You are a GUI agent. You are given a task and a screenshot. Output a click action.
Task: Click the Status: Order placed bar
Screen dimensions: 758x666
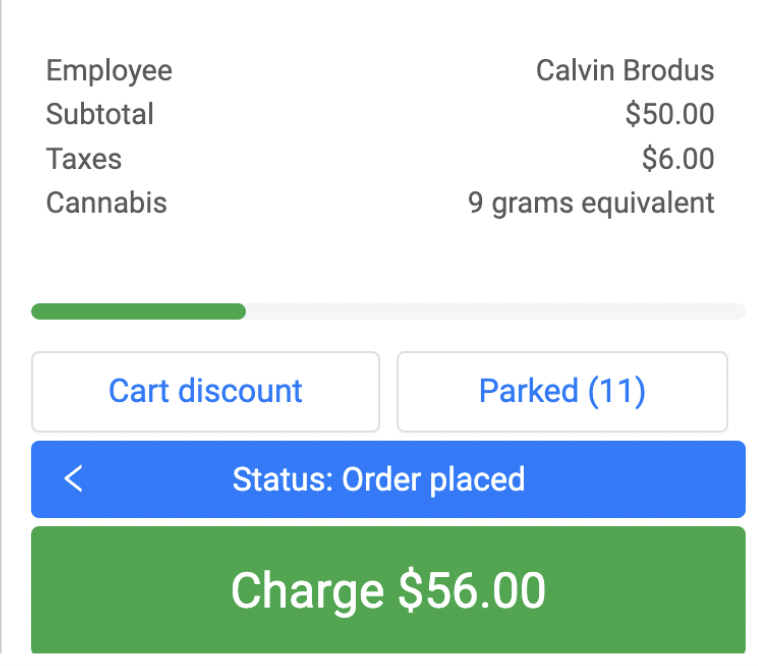click(388, 479)
